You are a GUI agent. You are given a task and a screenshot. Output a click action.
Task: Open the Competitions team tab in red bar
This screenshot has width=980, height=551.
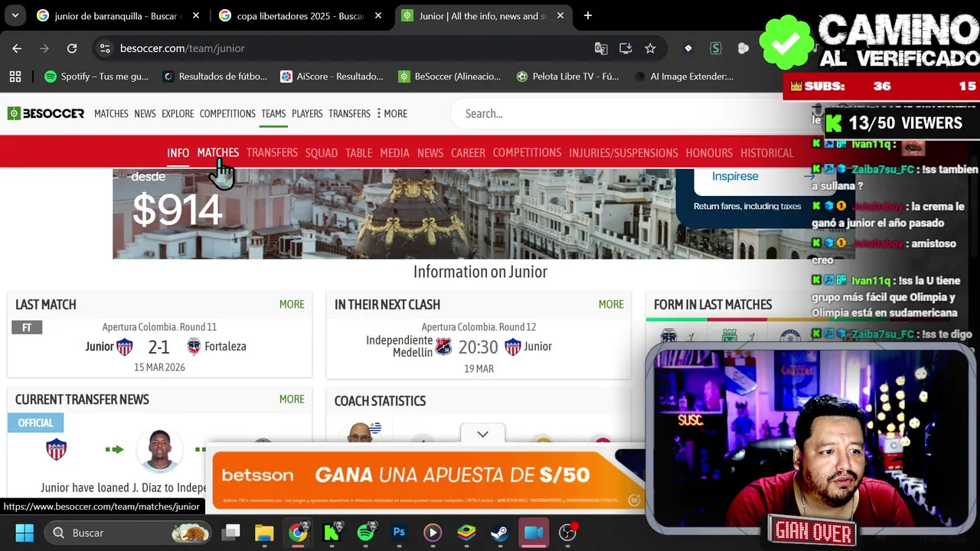click(x=527, y=153)
